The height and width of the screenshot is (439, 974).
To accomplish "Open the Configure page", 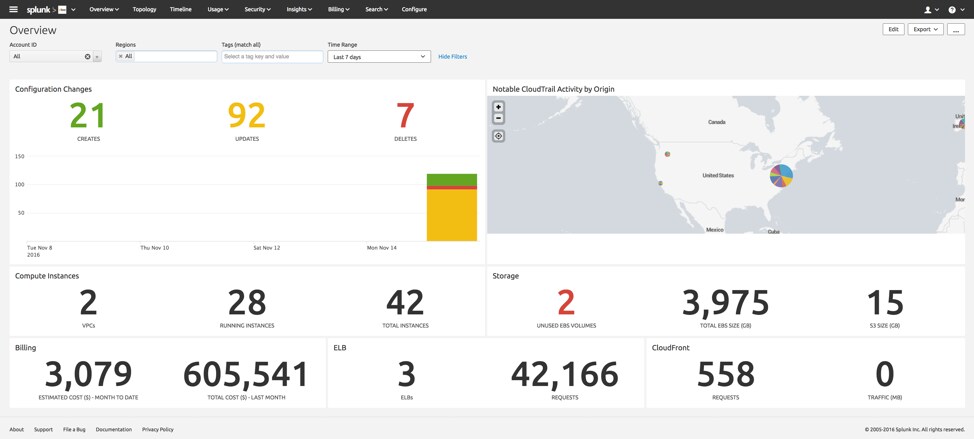I will pos(414,9).
